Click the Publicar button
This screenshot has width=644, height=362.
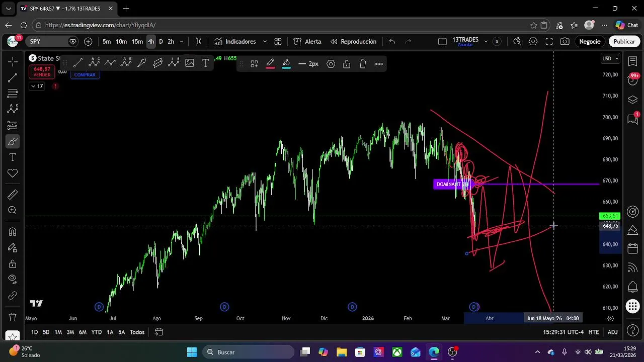click(624, 42)
